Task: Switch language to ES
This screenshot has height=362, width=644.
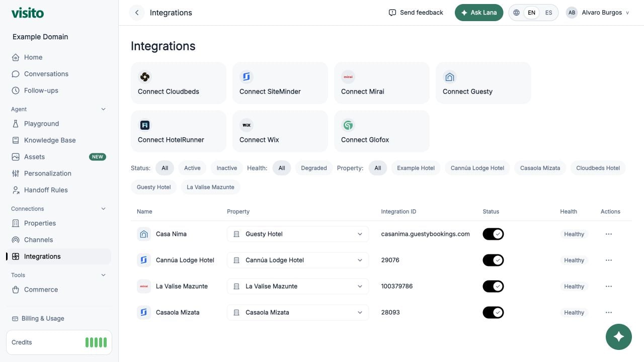Action: point(548,13)
